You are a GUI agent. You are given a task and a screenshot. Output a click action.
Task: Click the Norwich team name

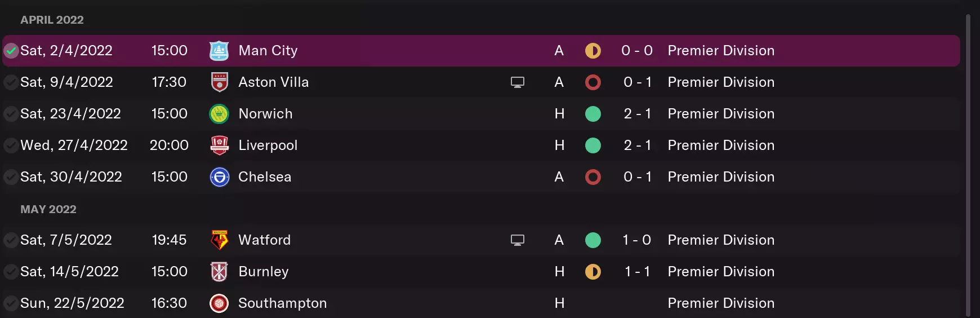(x=265, y=114)
